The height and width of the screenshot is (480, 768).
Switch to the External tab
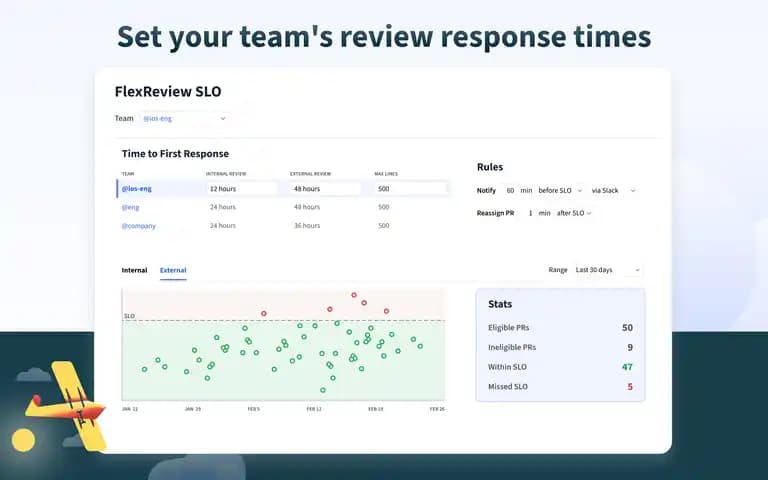pos(173,270)
